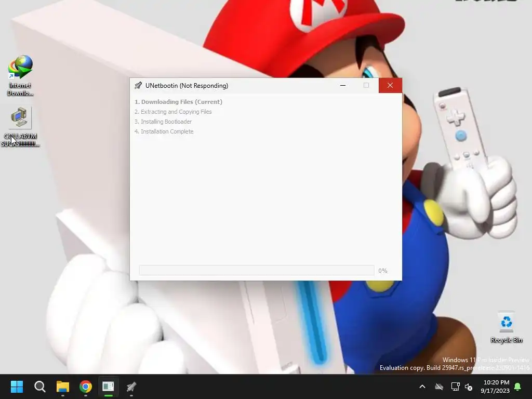Open the Windows Start menu
The height and width of the screenshot is (399, 532).
point(17,387)
